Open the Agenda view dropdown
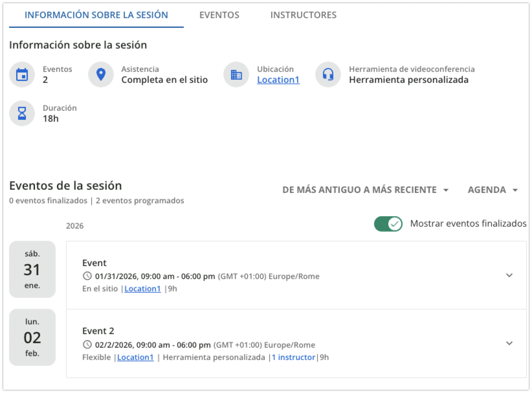The height and width of the screenshot is (393, 532). click(x=493, y=190)
